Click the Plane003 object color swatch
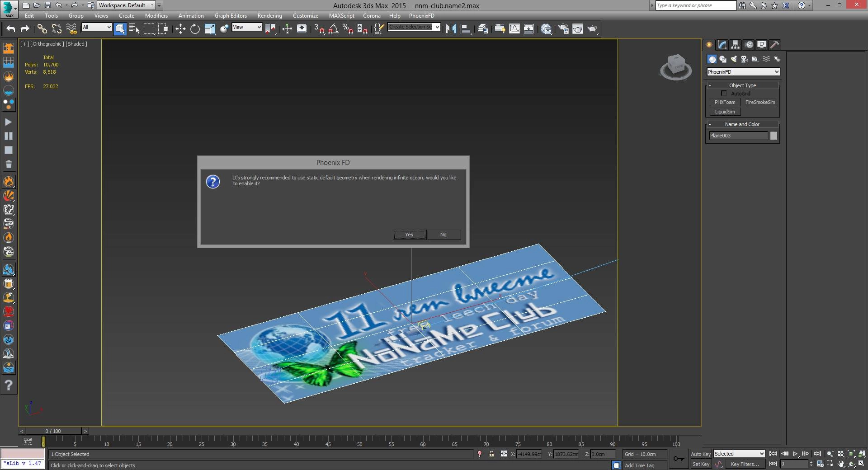This screenshot has width=868, height=470. [774, 136]
